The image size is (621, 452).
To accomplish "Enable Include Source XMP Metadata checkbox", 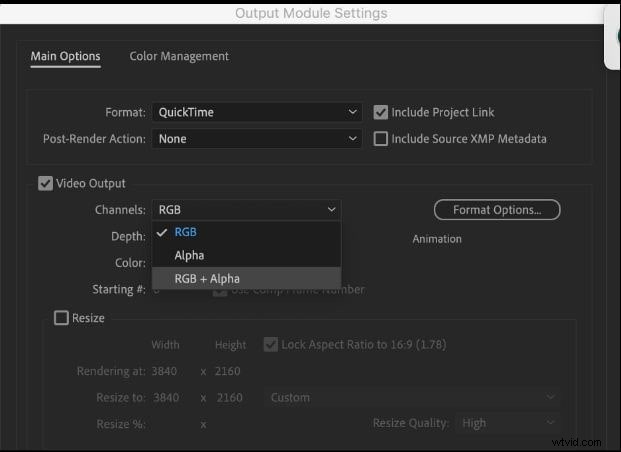I will point(381,139).
